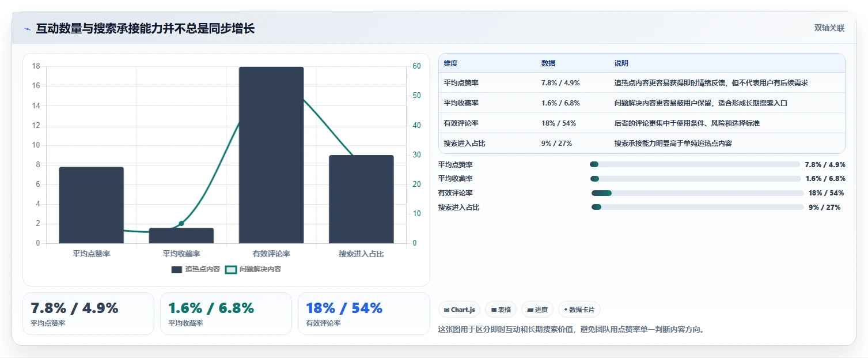Click the 双轴关联 label
Screen dimensions: 868x358
(x=829, y=28)
